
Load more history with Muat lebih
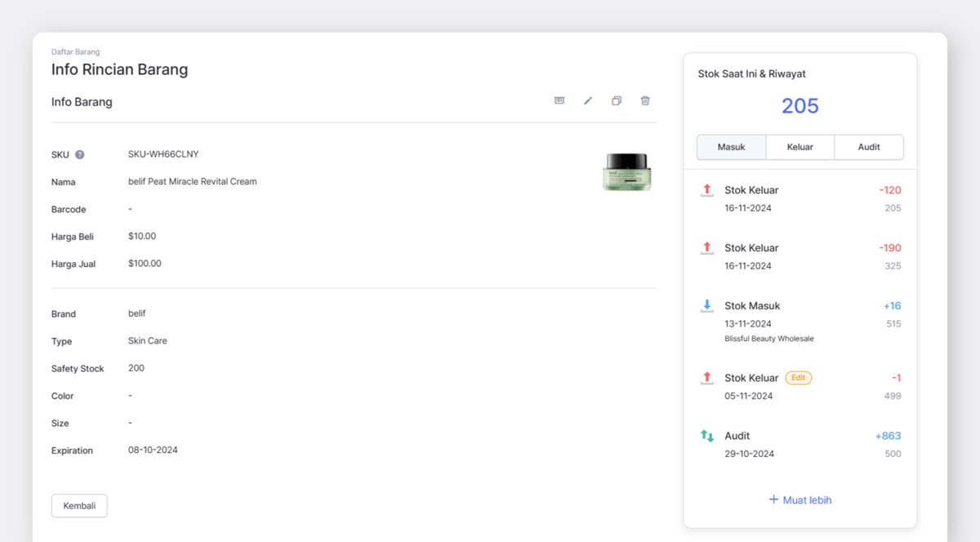pyautogui.click(x=800, y=500)
